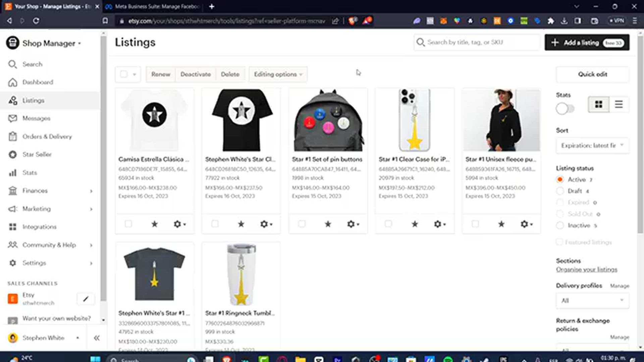Star the Set of pin buttons listing

point(328,224)
